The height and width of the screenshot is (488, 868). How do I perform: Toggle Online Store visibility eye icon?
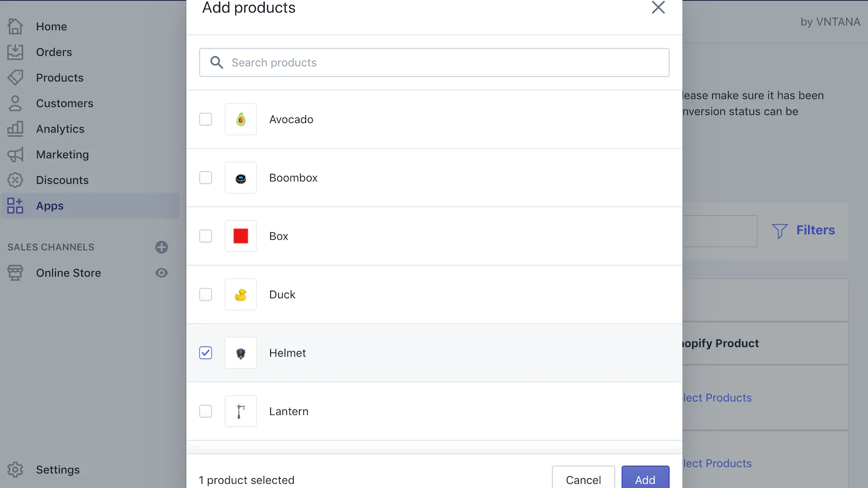162,273
